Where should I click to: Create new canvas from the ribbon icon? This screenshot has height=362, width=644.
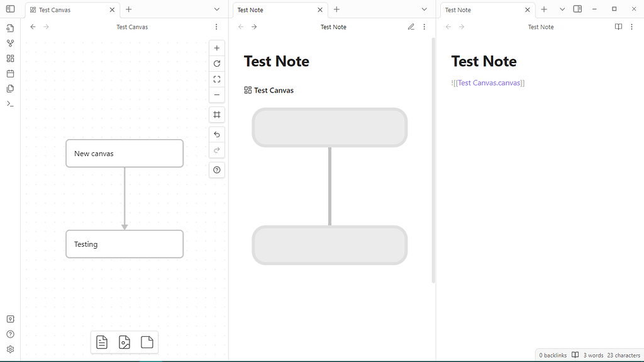tap(10, 59)
